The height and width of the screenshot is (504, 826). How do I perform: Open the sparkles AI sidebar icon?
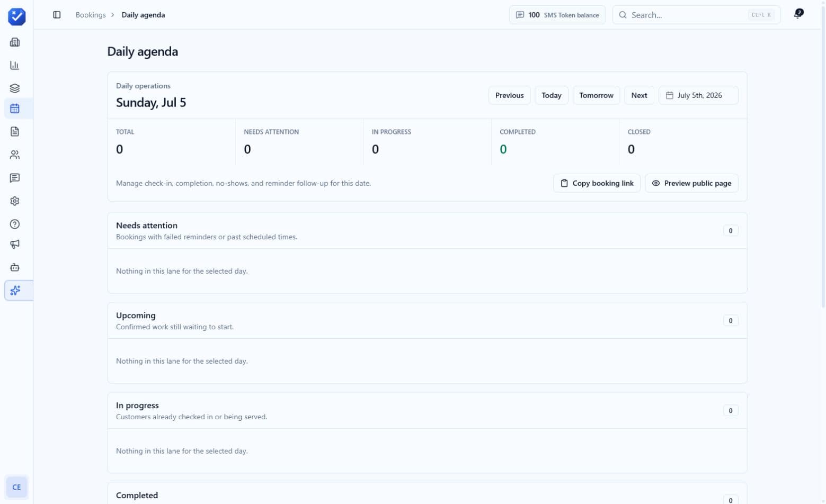coord(15,290)
